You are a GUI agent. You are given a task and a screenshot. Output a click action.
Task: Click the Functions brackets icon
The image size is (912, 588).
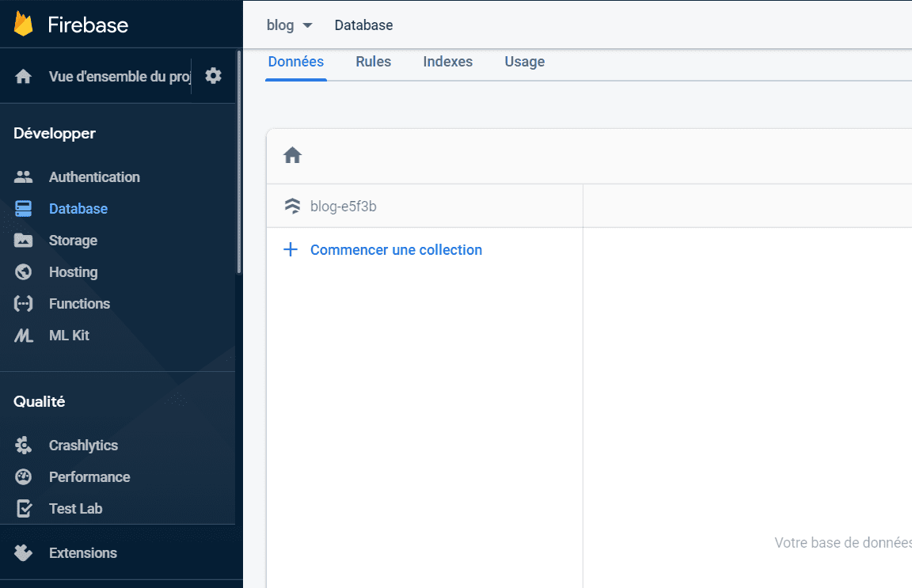(x=24, y=304)
